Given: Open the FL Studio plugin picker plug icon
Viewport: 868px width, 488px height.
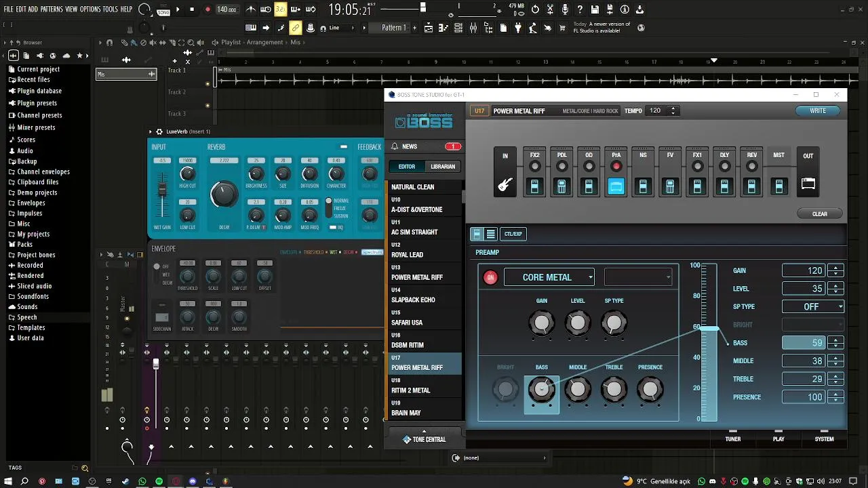Looking at the screenshot, I should [518, 28].
